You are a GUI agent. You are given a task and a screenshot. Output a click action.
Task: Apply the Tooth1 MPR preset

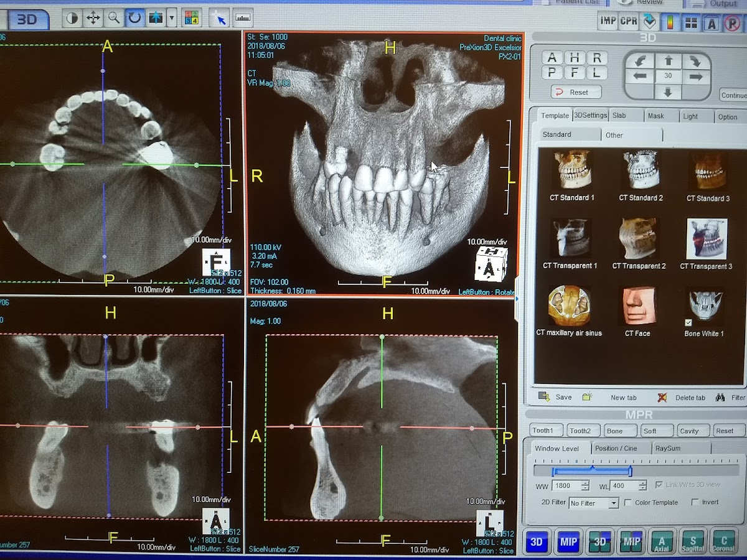coord(547,431)
